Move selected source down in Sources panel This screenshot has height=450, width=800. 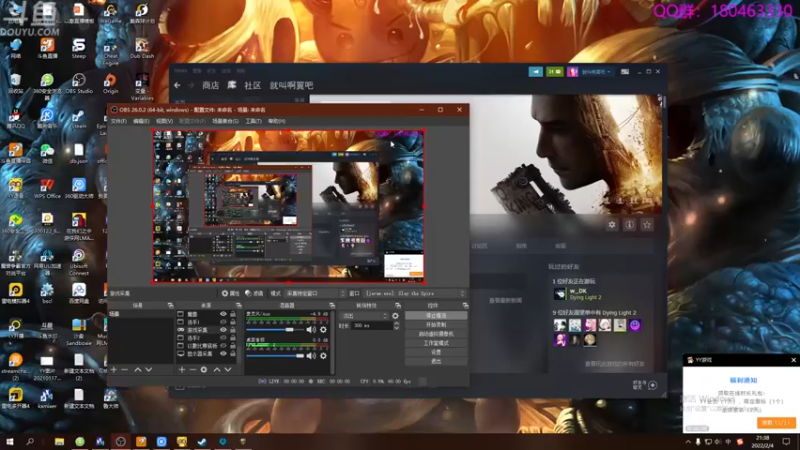[x=228, y=369]
